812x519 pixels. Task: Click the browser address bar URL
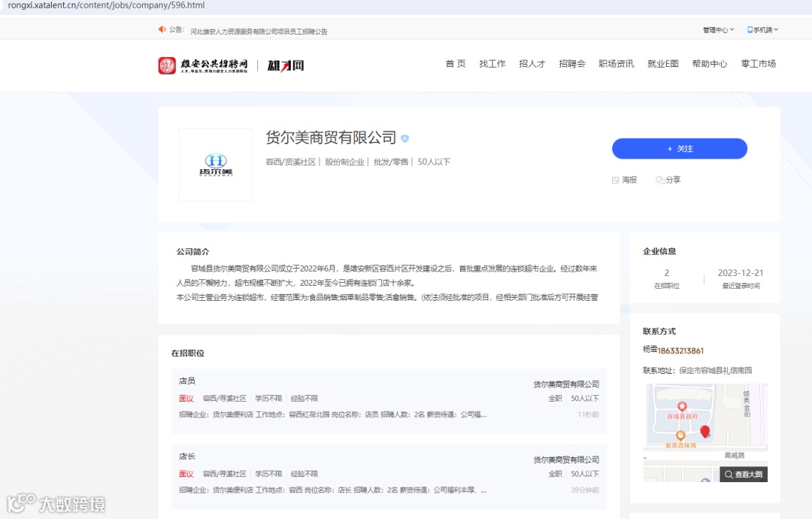click(x=106, y=5)
